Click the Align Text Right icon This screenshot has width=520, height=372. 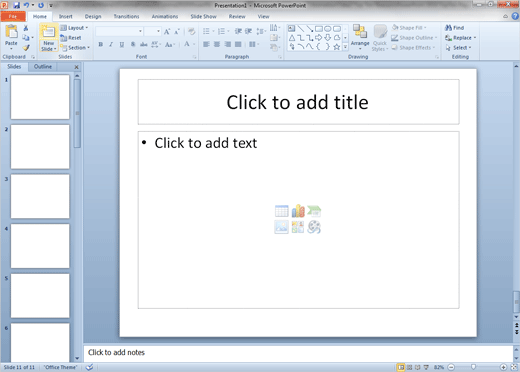coord(228,44)
